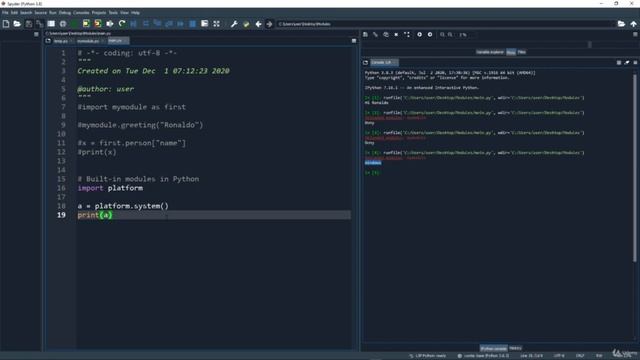Open the Source menu
The width and height of the screenshot is (640, 360).
point(40,13)
